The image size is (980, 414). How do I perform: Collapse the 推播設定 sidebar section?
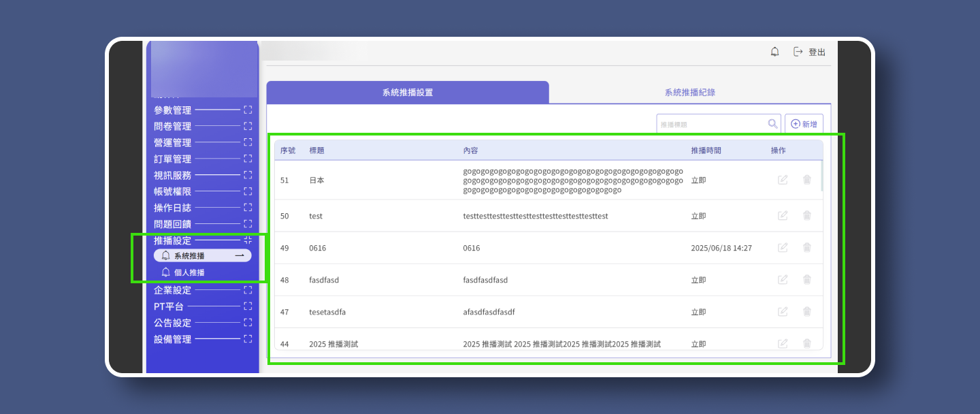coord(248,240)
